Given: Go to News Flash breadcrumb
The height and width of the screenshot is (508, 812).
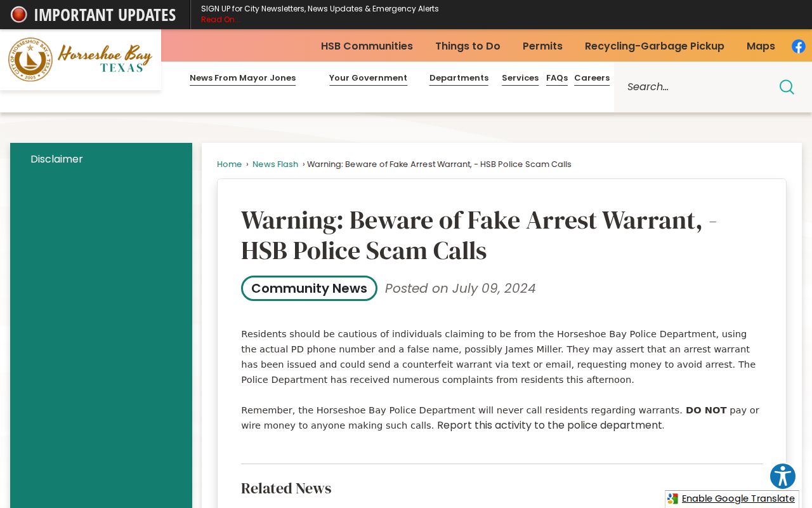Looking at the screenshot, I should click(275, 164).
